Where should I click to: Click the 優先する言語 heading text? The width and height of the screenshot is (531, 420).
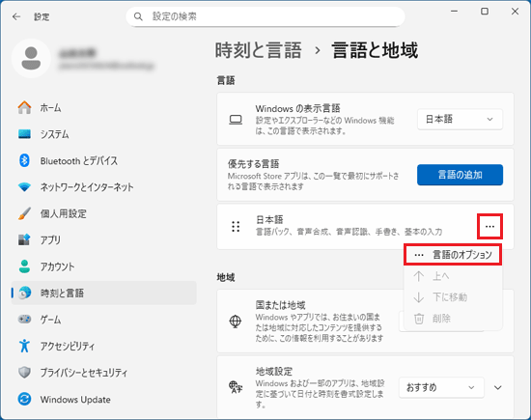(x=253, y=164)
